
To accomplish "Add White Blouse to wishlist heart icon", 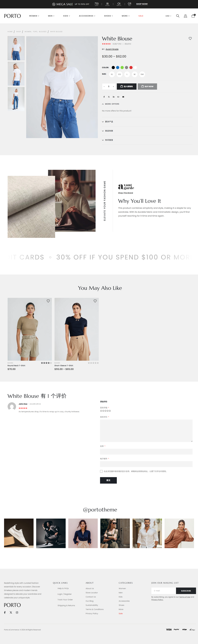I will click(x=190, y=39).
